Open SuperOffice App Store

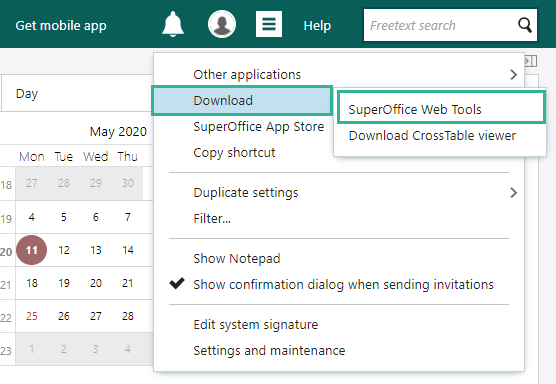tap(258, 127)
